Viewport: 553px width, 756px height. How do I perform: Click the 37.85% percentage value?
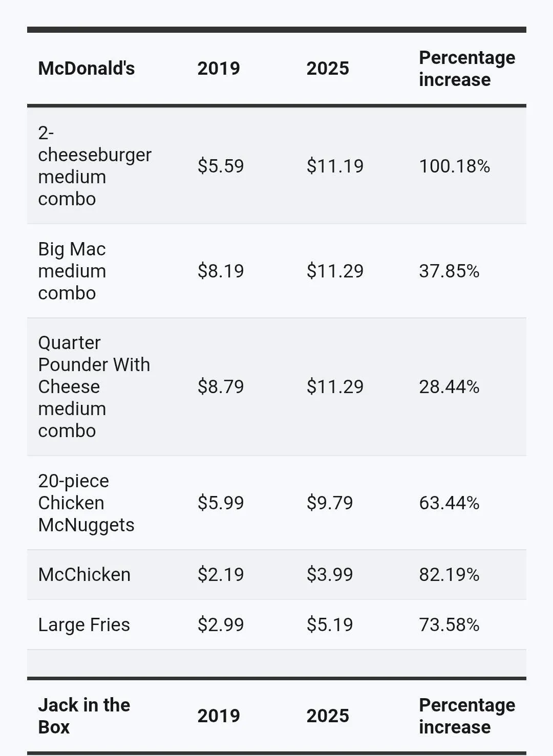coord(449,271)
